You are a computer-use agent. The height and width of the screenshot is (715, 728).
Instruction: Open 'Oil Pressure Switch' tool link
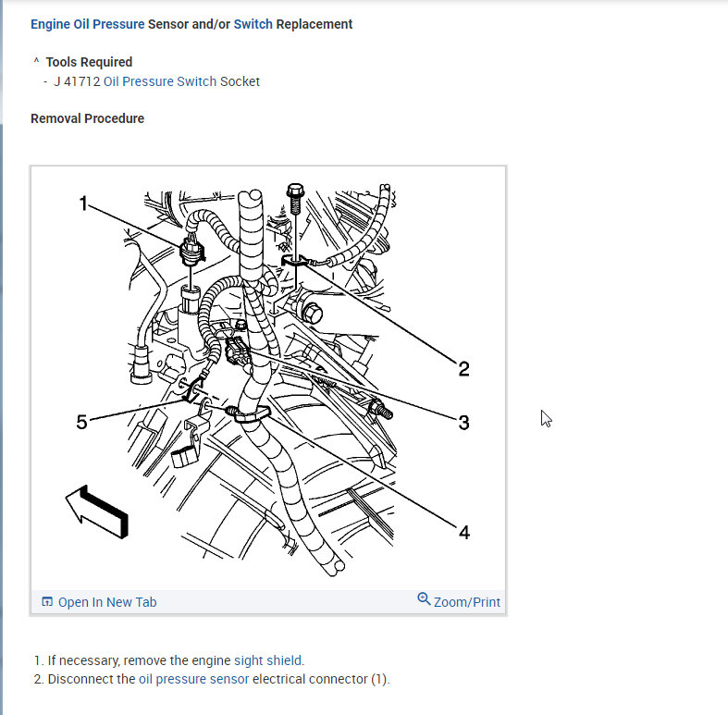pyautogui.click(x=160, y=81)
